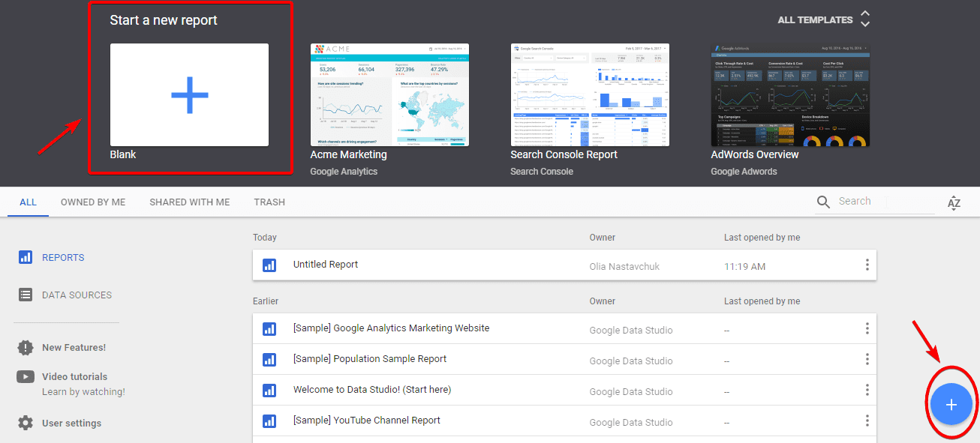Switch to the OWNED BY ME tab
Viewport: 980px width, 443px height.
tap(93, 202)
